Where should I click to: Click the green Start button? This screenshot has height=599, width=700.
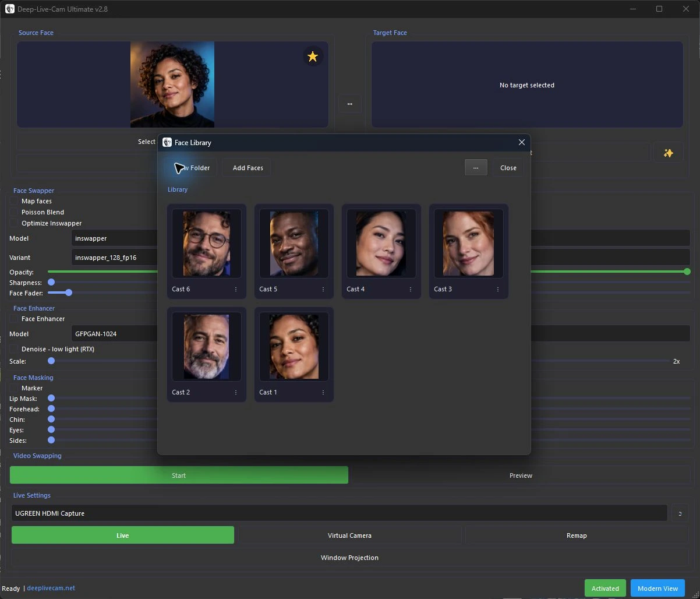(179, 475)
